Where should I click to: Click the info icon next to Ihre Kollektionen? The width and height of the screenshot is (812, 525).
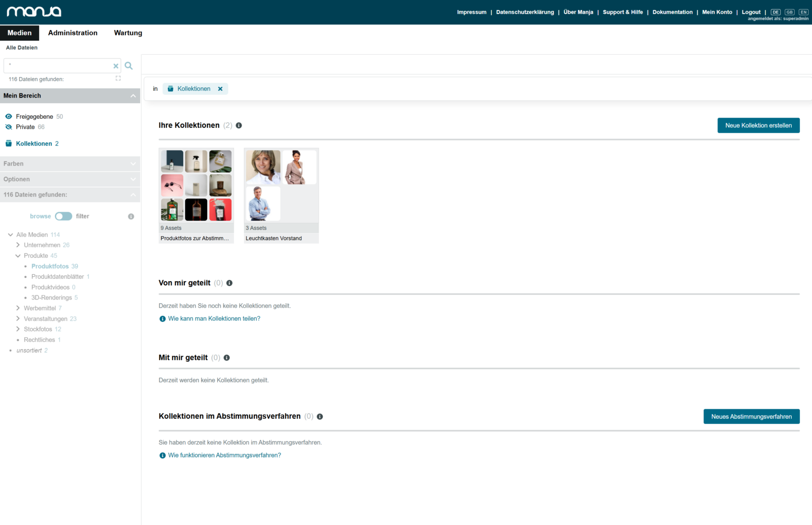[x=239, y=125]
